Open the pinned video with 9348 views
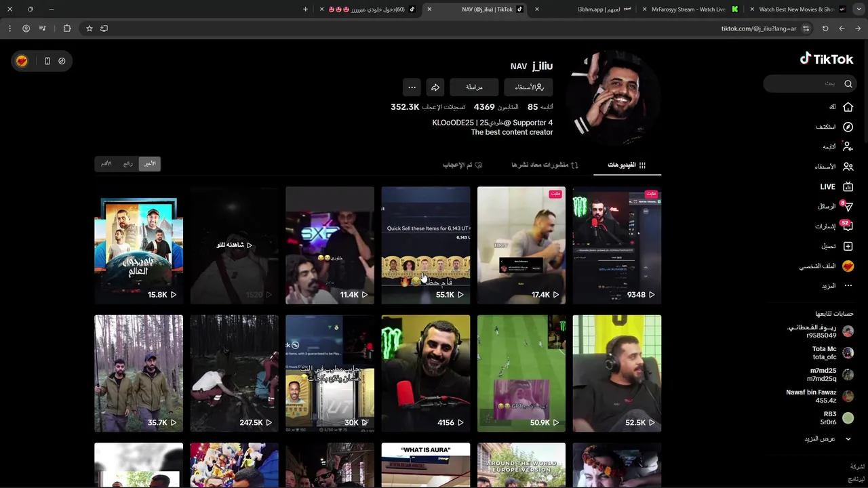 click(616, 245)
